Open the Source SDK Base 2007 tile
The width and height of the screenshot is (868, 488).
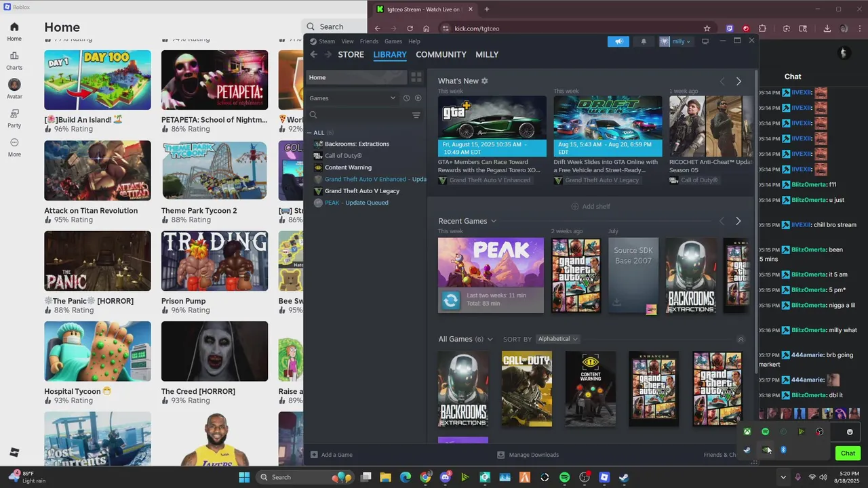[633, 275]
